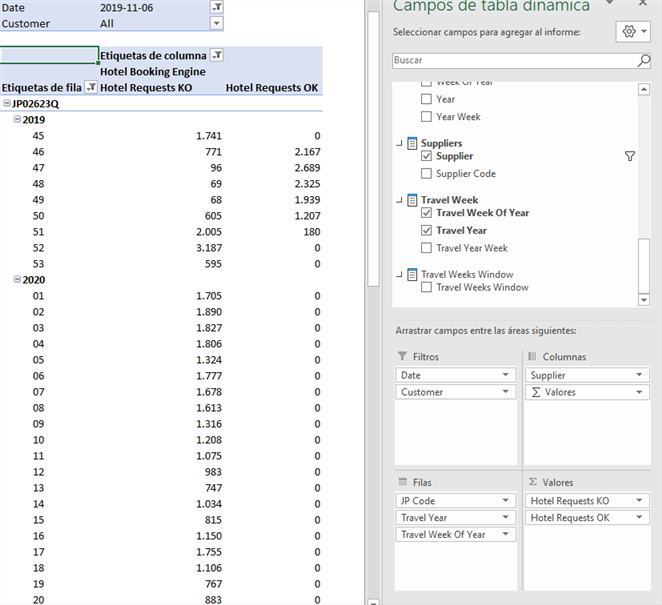
Task: Open Hotel Requests KO dropdown in Valores
Action: (x=641, y=501)
